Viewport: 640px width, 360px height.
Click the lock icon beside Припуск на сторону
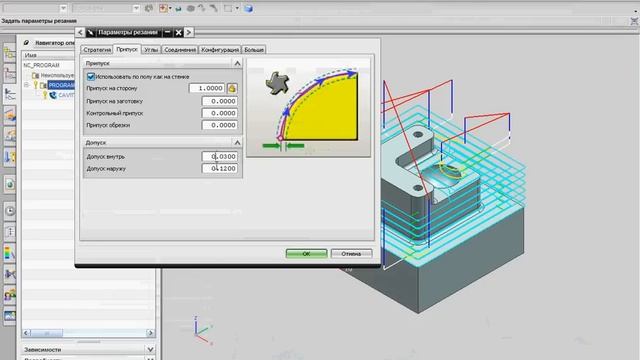[232, 88]
